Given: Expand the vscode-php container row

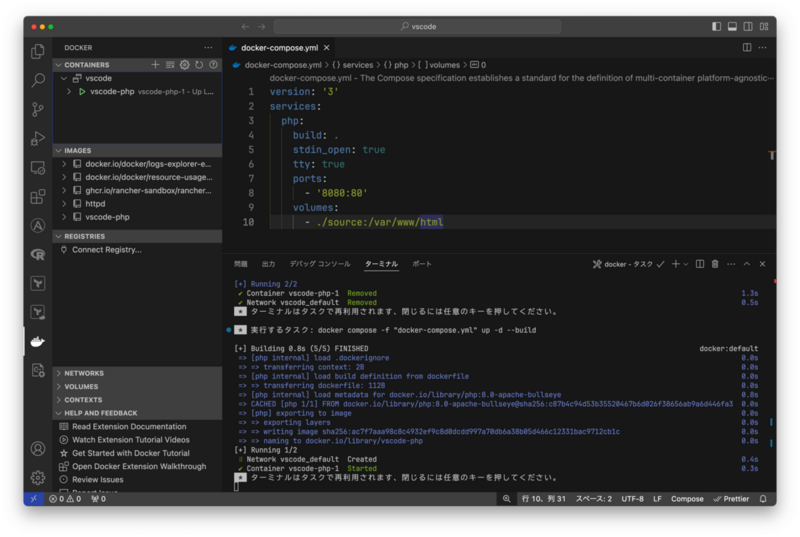Looking at the screenshot, I should pos(69,92).
